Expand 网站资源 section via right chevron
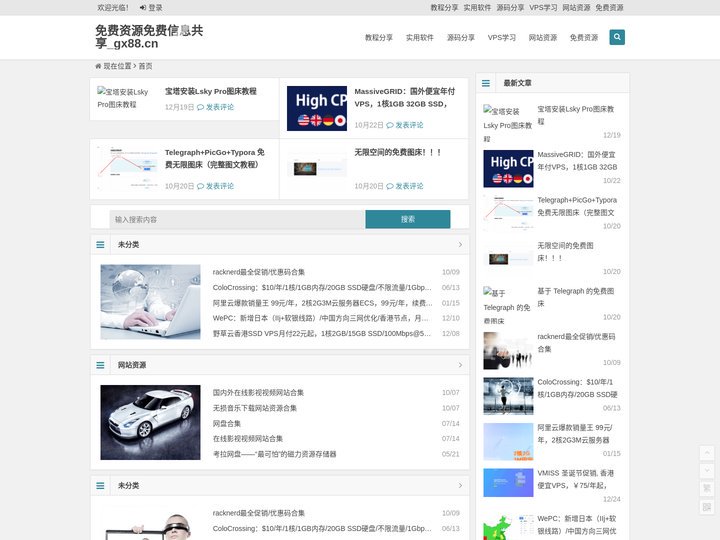Viewport: 720px width, 540px height. click(460, 365)
